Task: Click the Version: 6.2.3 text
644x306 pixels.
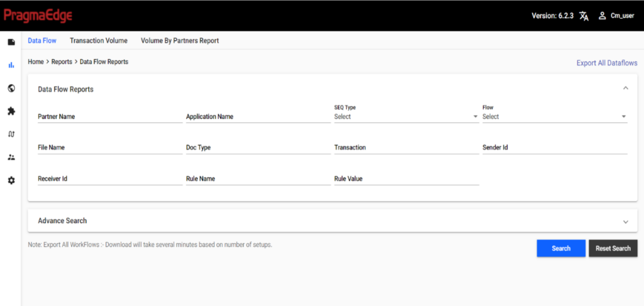Action: pos(552,16)
